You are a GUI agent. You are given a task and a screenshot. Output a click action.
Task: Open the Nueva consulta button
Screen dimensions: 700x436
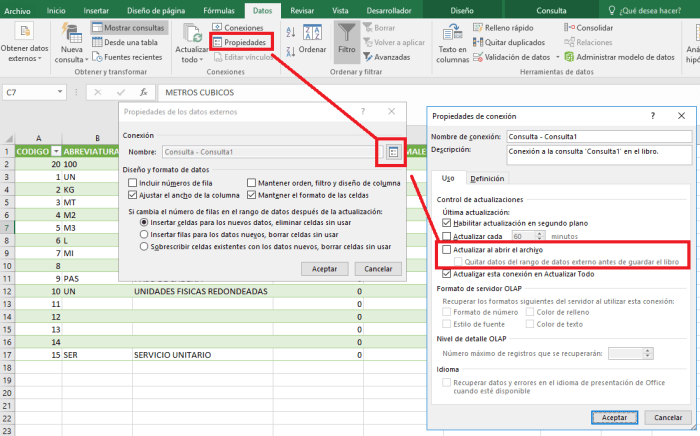click(71, 42)
